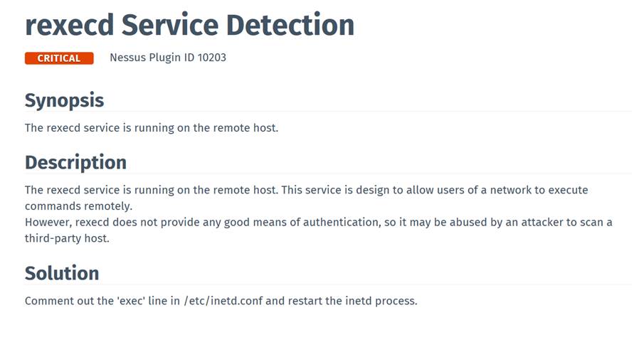Click the "/etc/inetd.conf" file path

224,301
